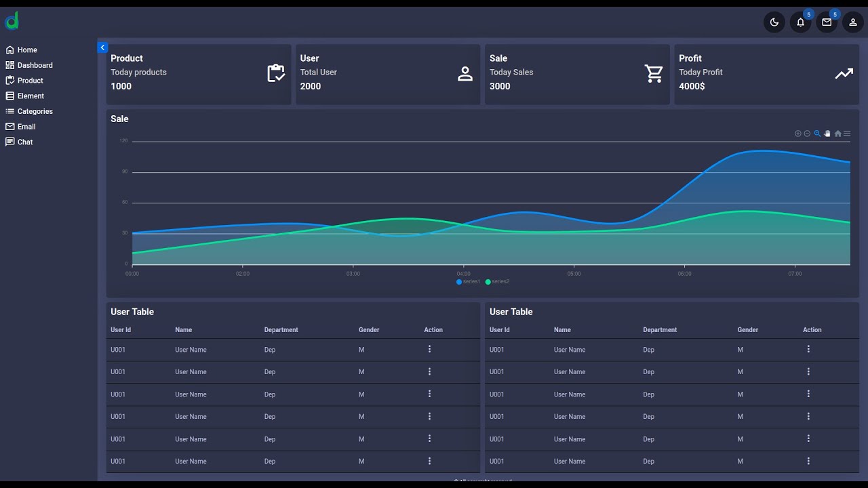Click the Name header in right User Table
This screenshot has width=868, height=488.
click(562, 330)
